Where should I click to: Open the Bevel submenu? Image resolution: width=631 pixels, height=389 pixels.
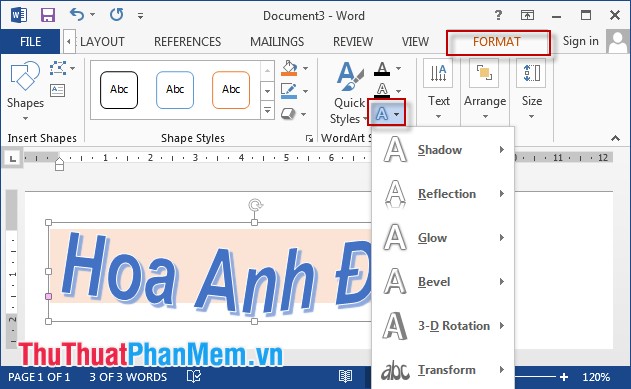443,282
